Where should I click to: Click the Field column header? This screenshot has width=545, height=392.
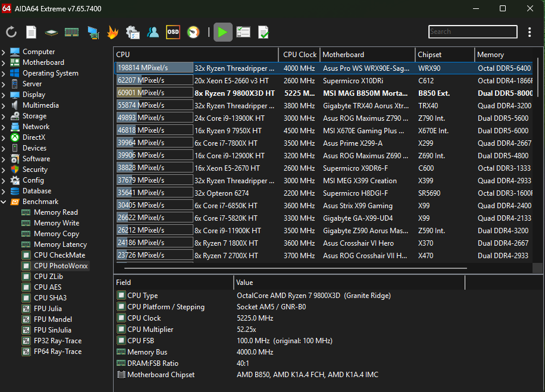pos(174,283)
